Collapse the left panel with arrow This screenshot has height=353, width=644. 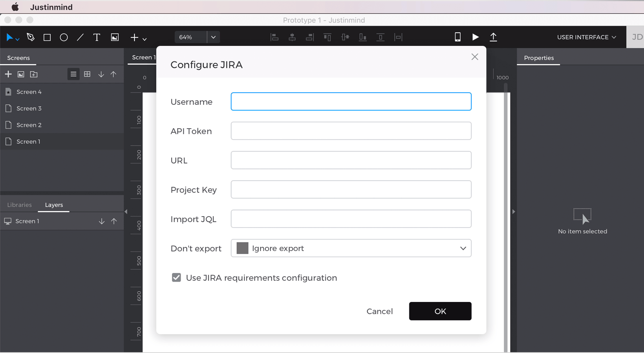126,212
